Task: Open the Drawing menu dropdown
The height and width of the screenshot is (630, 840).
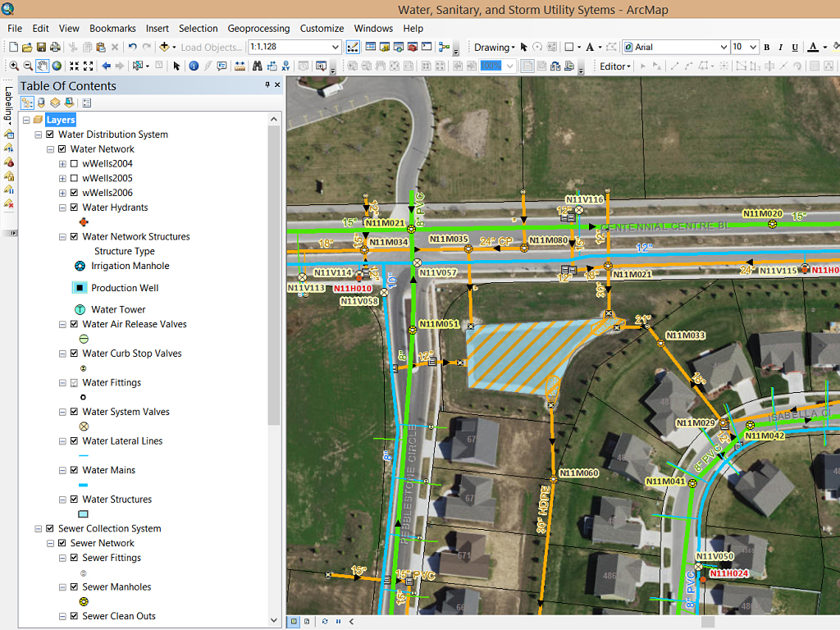Action: 494,47
